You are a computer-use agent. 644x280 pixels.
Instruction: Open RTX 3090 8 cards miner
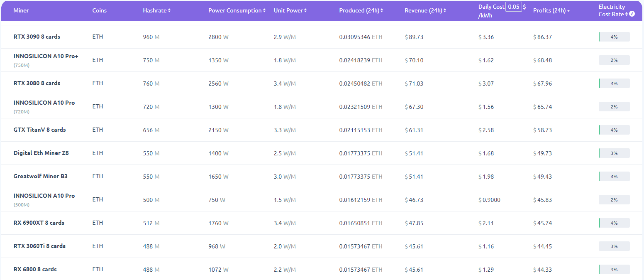tap(37, 37)
